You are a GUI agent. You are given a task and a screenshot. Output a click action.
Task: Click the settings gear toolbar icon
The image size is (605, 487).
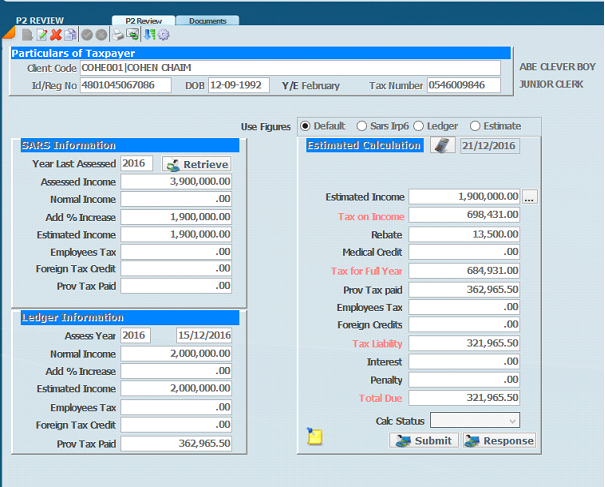164,35
